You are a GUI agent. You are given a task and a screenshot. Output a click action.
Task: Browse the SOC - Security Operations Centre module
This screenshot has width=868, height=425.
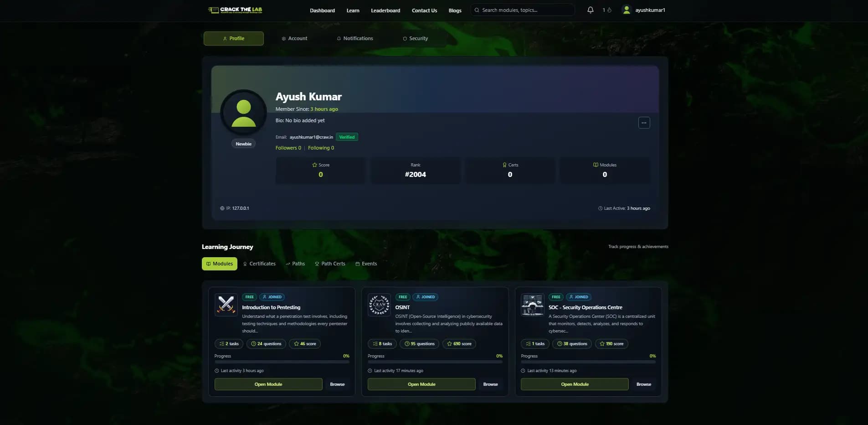644,384
